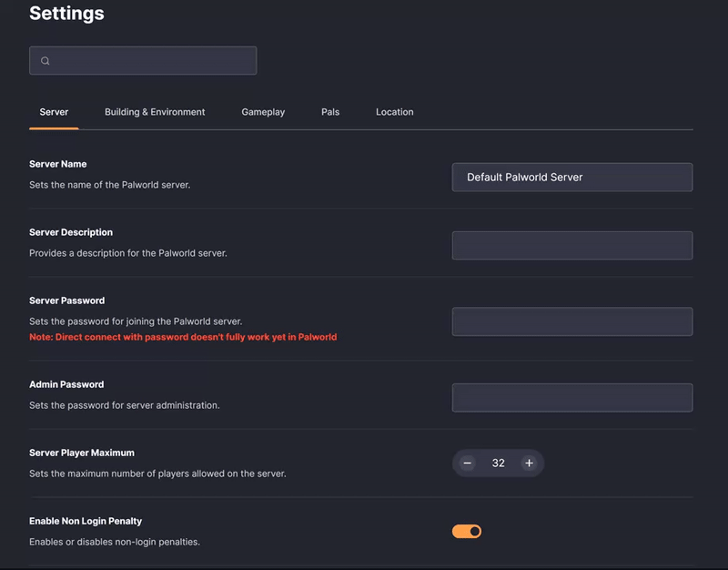This screenshot has width=728, height=570.
Task: Click the red direct connect password note
Action: point(183,337)
